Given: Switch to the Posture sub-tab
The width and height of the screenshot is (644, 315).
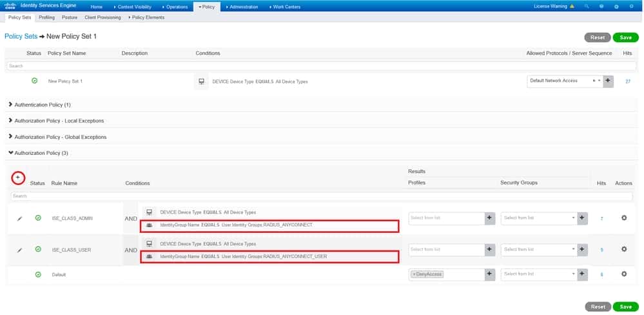Looking at the screenshot, I should click(x=70, y=17).
